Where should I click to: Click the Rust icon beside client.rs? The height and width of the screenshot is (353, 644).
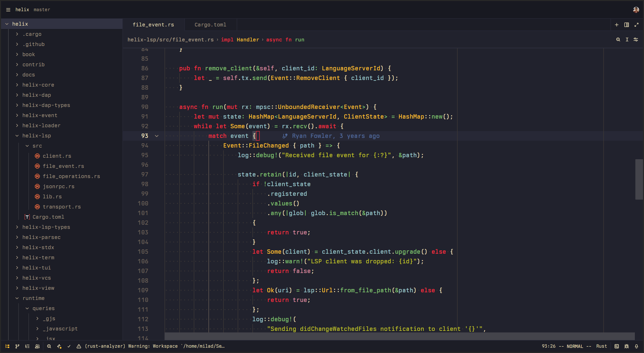pyautogui.click(x=37, y=156)
